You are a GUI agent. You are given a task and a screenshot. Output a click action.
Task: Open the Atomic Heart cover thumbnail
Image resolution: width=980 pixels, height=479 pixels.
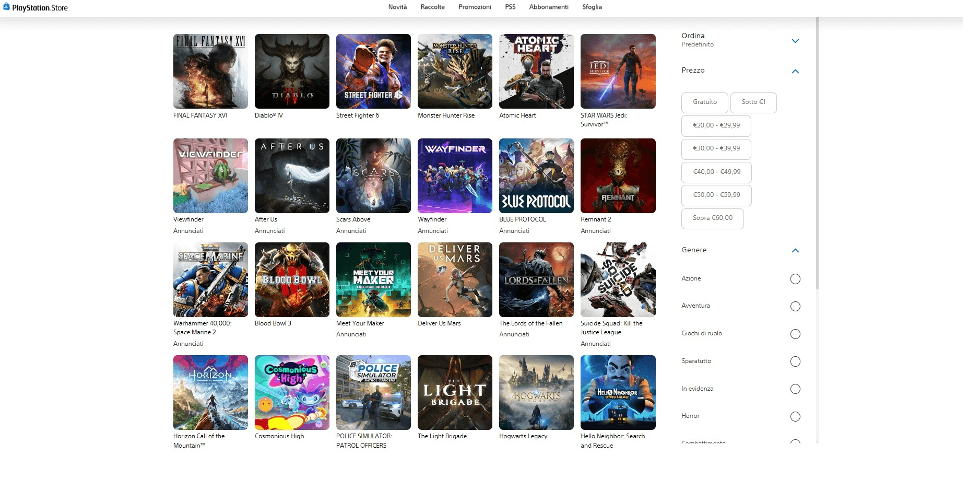click(x=536, y=71)
